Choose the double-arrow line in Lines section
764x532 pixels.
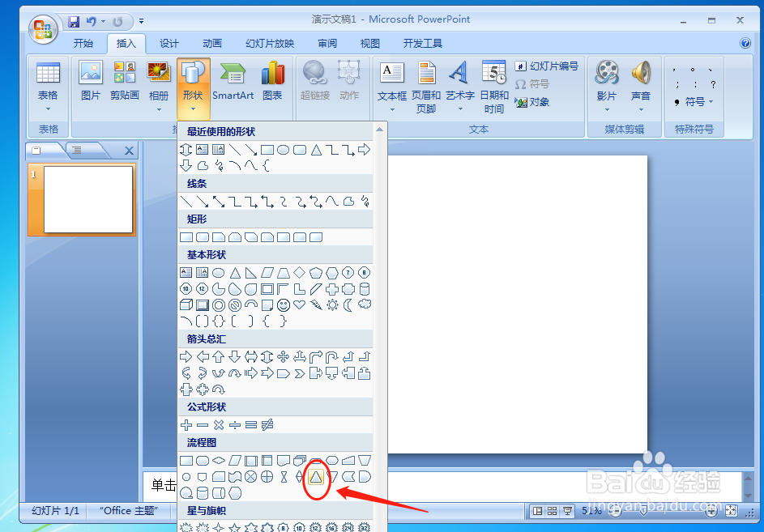tap(218, 201)
